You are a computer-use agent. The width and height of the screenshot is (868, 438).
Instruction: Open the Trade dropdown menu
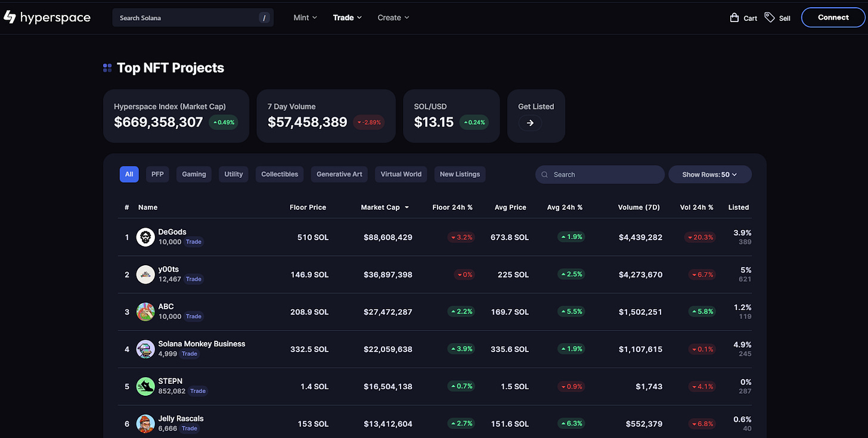coord(348,17)
